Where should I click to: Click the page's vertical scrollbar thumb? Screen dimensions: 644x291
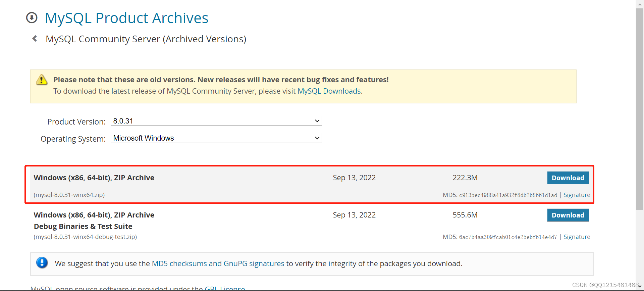(x=640, y=109)
